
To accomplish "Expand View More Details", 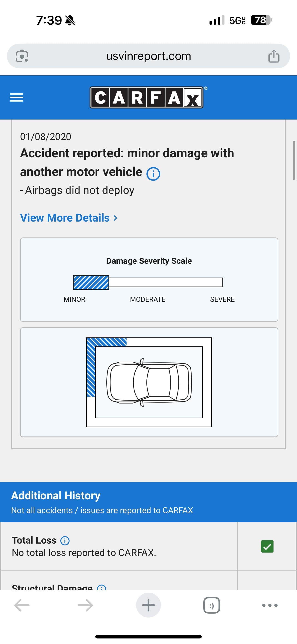I will (x=65, y=218).
